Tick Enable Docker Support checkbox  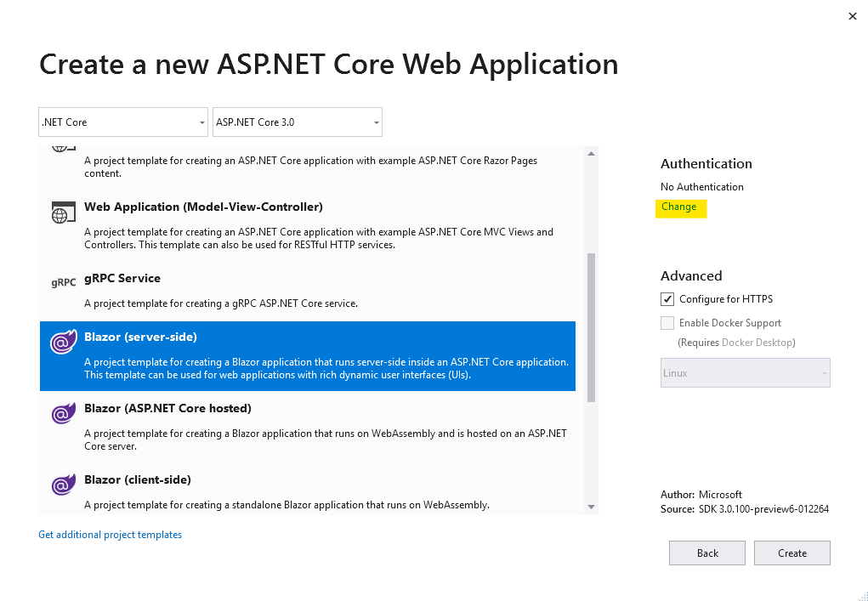click(x=667, y=323)
